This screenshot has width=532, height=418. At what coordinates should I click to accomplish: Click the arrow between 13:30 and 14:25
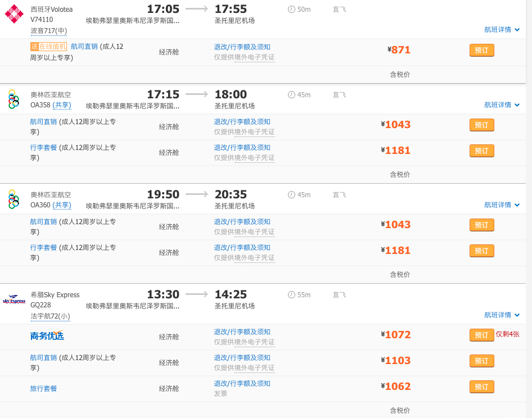[x=197, y=294]
